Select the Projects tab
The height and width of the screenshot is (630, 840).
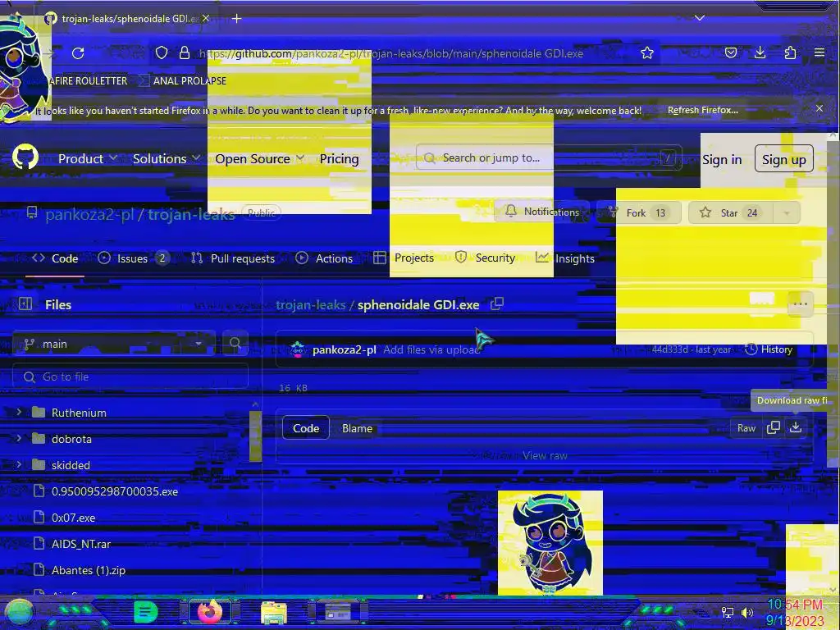point(404,258)
